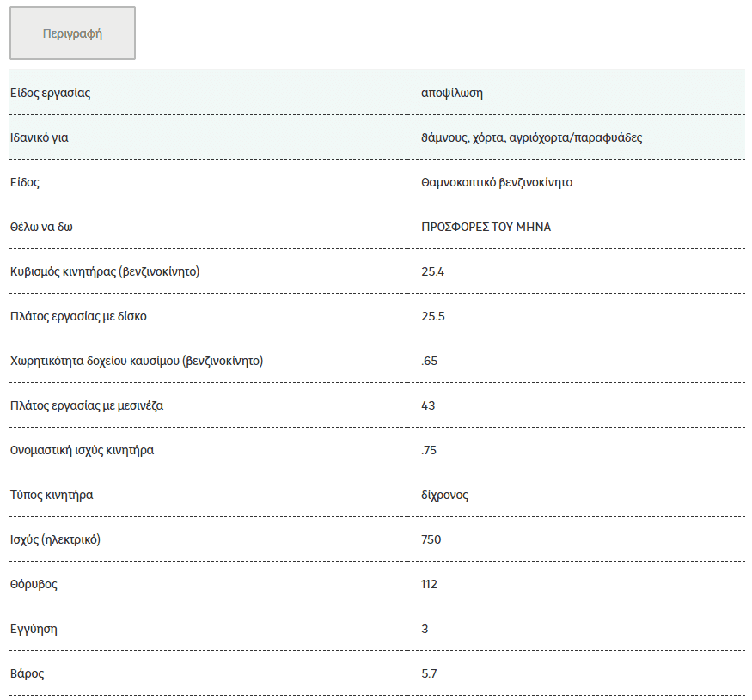Click the Θόρυβος value 112

(x=429, y=584)
